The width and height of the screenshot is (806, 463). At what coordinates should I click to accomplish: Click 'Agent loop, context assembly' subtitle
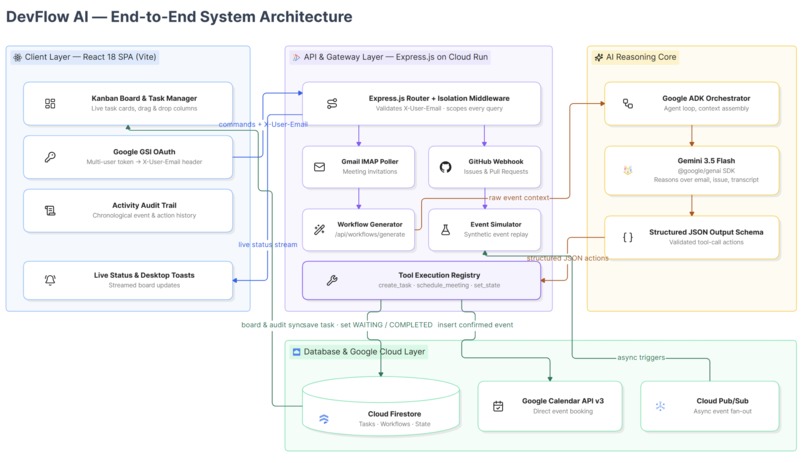pos(706,108)
